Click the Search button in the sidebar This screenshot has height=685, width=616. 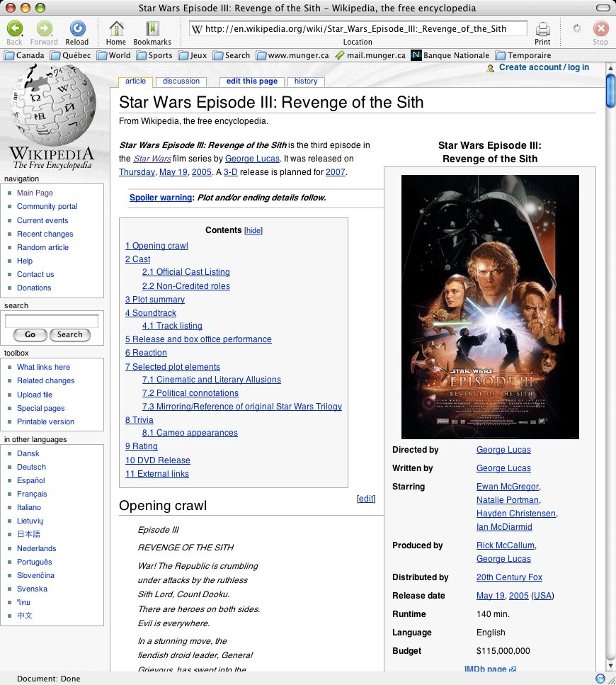tap(69, 334)
